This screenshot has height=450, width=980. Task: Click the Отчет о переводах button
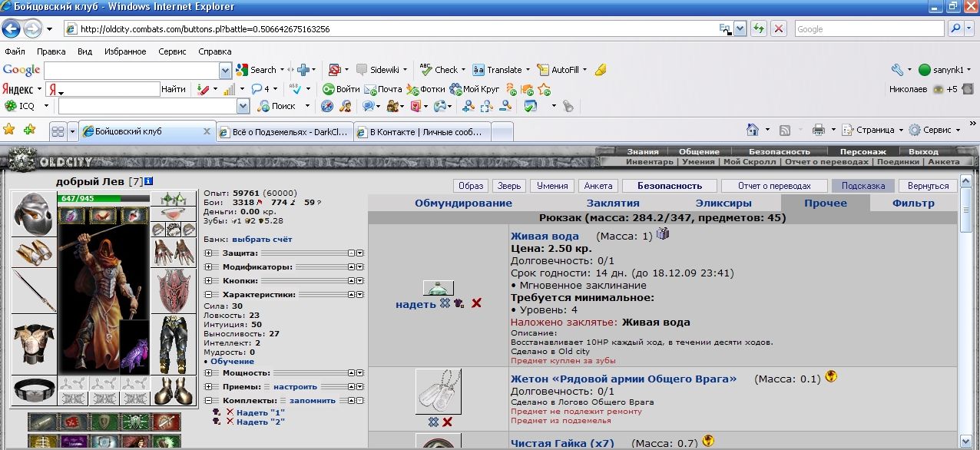coord(774,186)
